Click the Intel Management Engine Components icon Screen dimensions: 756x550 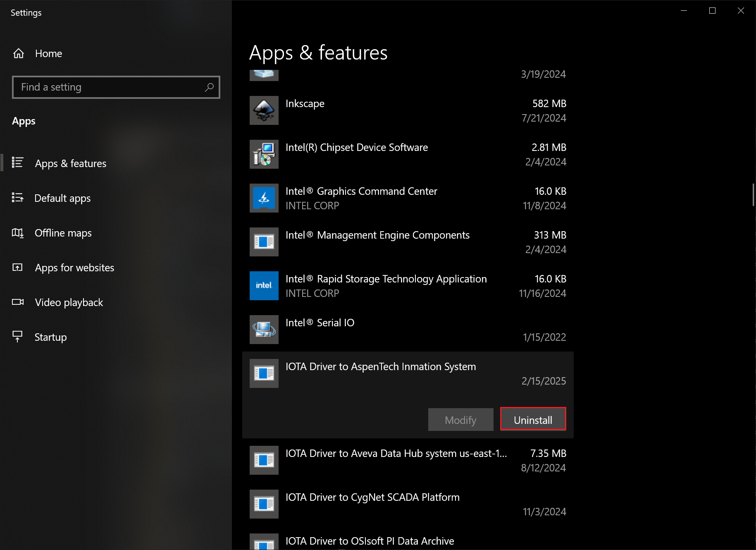coord(264,242)
